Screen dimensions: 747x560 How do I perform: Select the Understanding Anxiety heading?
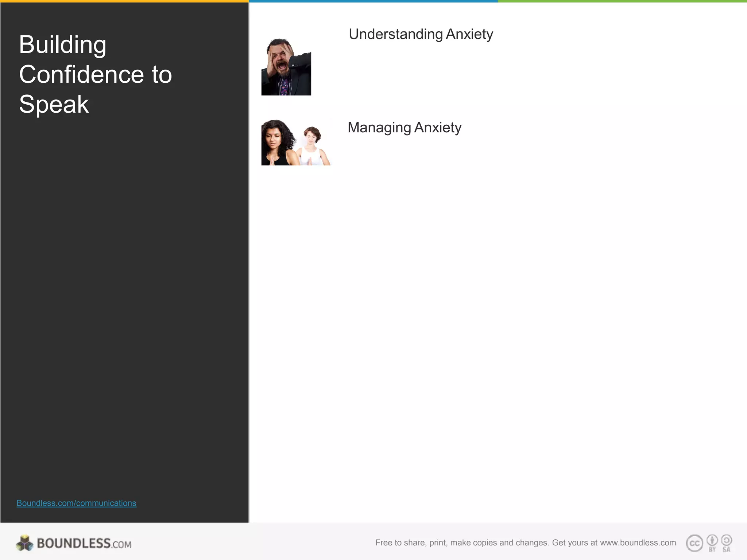tap(421, 34)
